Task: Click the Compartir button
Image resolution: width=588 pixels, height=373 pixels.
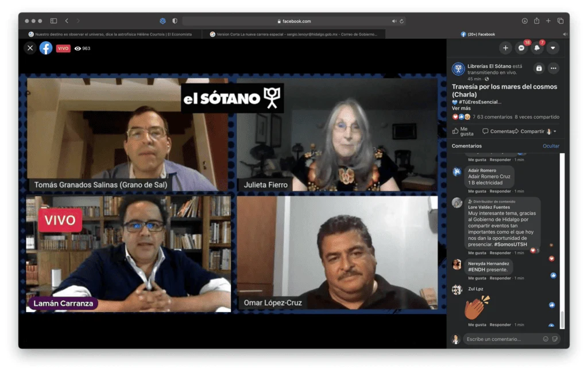Action: click(x=529, y=131)
